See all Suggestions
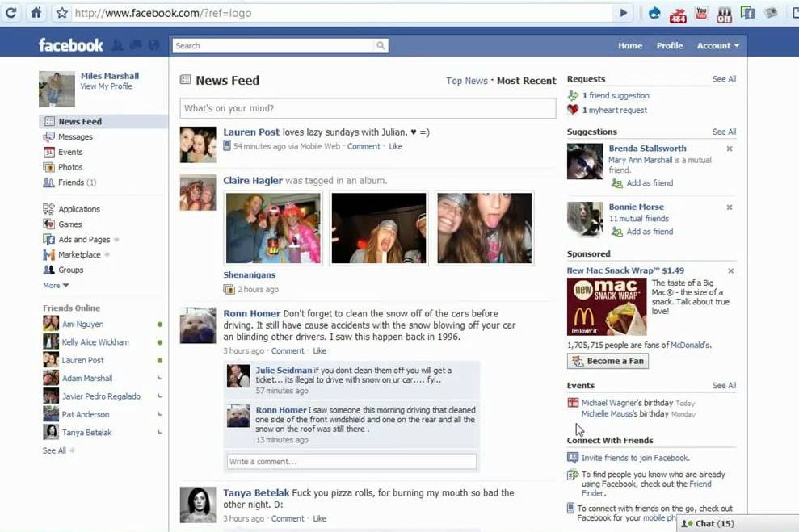Screen dimensions: 799x532 724,132
